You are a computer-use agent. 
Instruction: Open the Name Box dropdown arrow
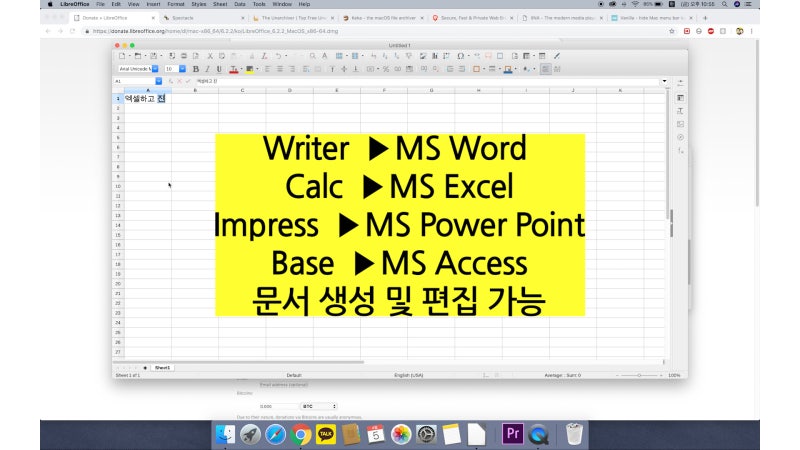(x=159, y=81)
